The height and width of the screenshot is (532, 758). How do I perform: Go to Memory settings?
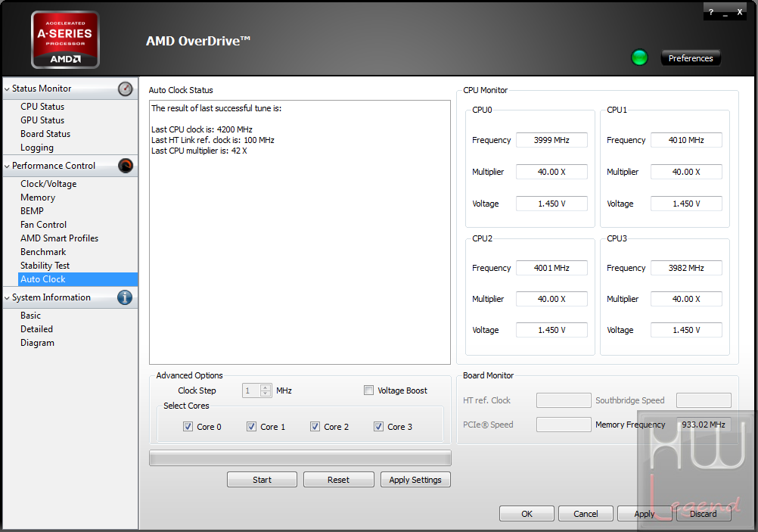coord(38,198)
